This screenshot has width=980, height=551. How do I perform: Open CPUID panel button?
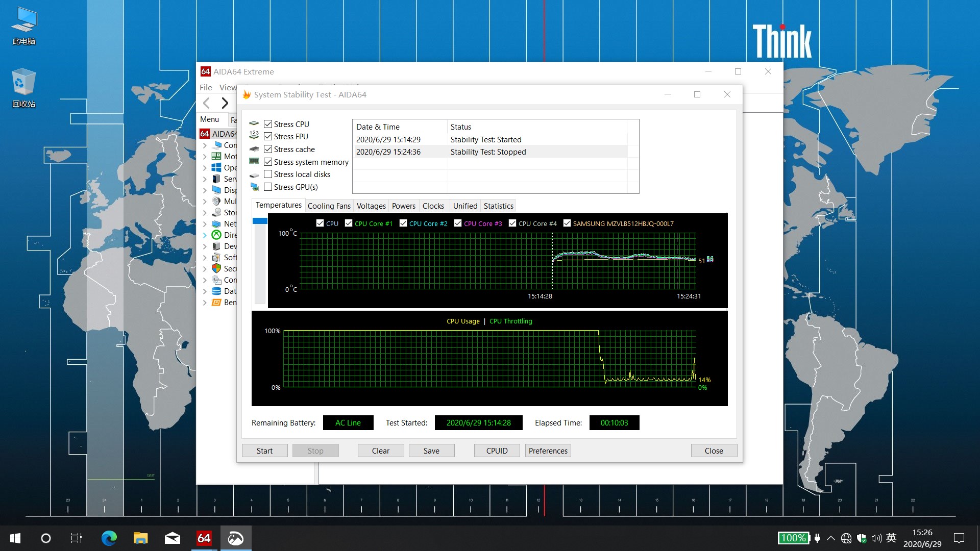497,450
